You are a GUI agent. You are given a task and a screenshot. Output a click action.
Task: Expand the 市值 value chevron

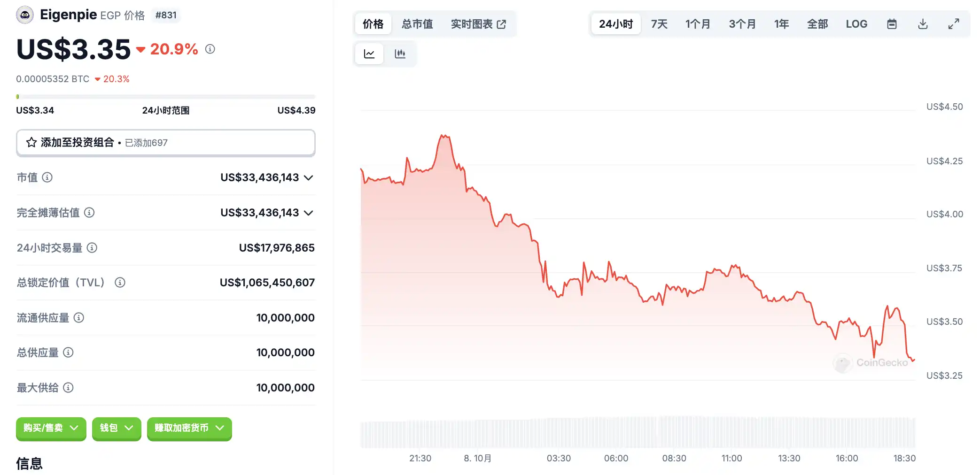click(x=309, y=177)
